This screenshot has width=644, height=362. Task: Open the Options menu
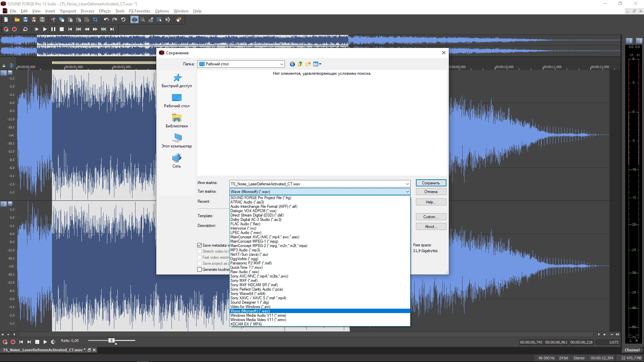162,11
